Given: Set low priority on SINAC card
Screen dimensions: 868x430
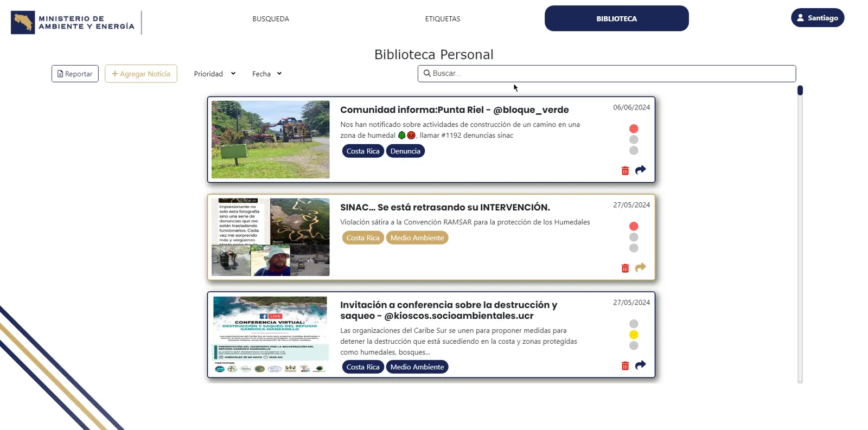Looking at the screenshot, I should coord(634,248).
